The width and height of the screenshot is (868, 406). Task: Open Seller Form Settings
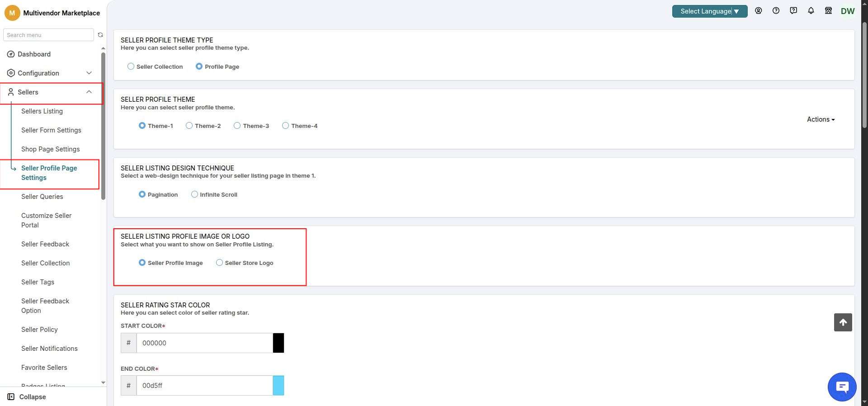tap(51, 130)
